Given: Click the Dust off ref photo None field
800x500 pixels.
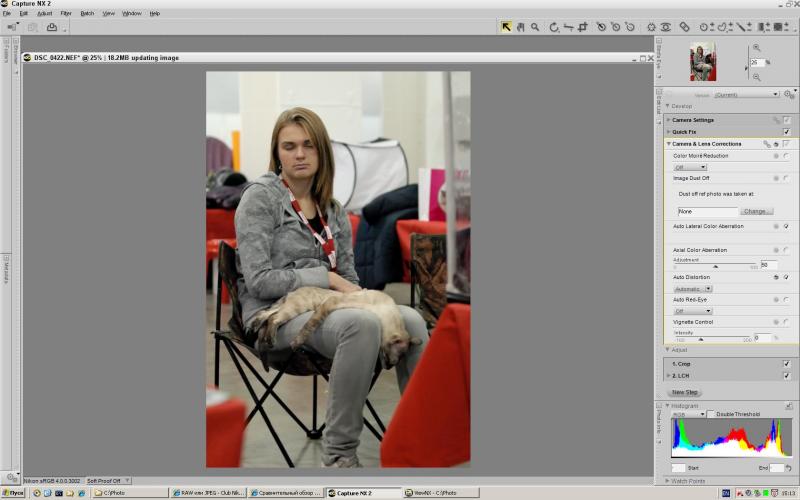Looking at the screenshot, I should pyautogui.click(x=708, y=211).
